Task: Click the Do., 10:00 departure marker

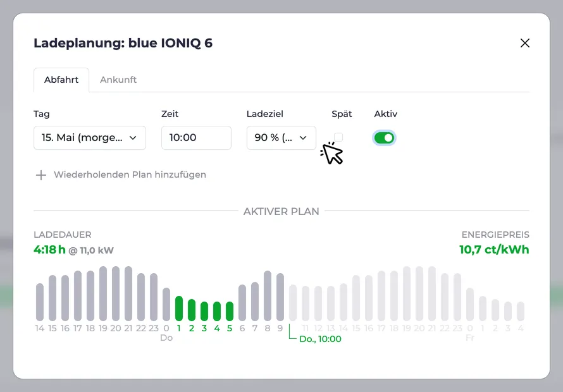Action: click(x=320, y=339)
